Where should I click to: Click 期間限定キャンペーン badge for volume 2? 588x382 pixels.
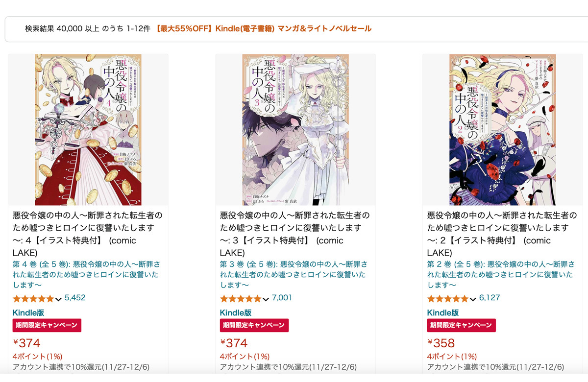tap(461, 325)
